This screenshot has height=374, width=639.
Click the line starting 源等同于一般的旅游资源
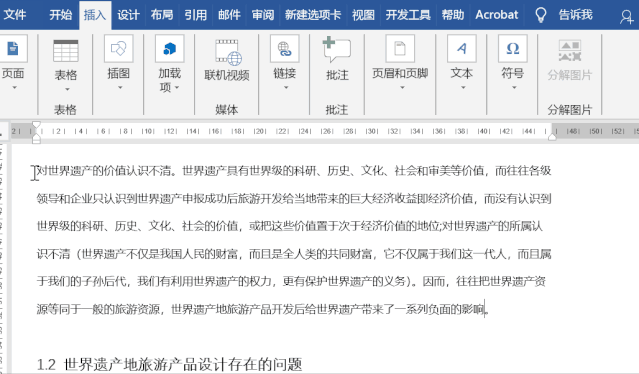(262, 309)
